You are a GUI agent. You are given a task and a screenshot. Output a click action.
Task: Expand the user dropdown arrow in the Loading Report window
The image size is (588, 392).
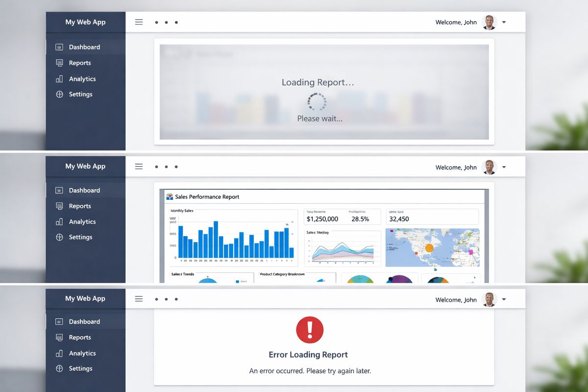pyautogui.click(x=504, y=22)
